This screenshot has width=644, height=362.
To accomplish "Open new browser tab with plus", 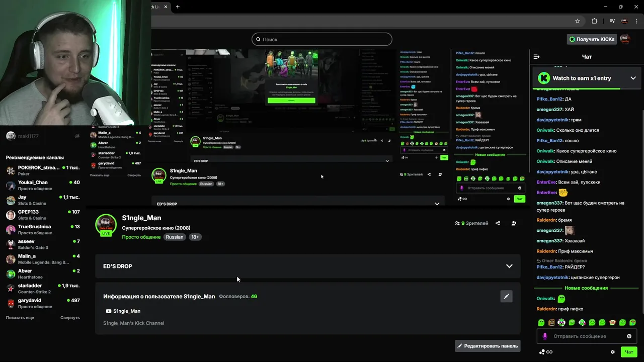I will tap(178, 7).
